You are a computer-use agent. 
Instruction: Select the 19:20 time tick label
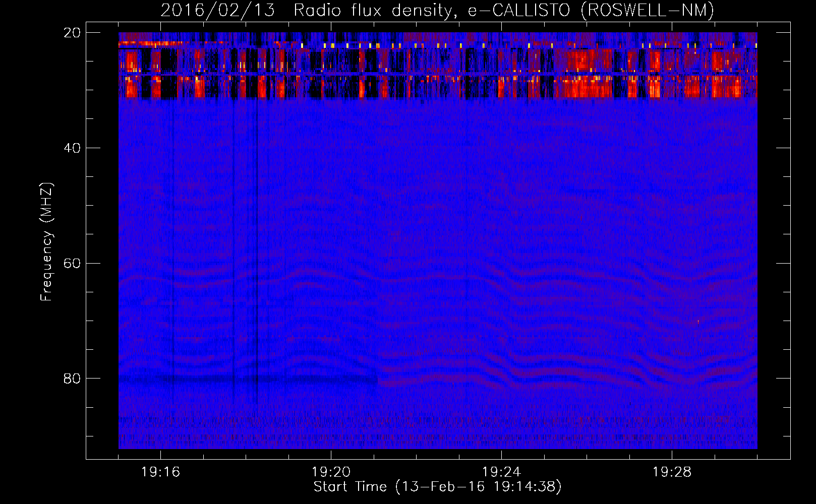(331, 472)
